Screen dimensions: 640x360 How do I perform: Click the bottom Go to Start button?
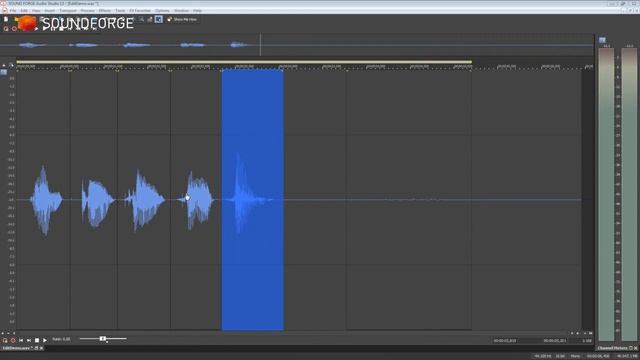pyautogui.click(x=21, y=340)
